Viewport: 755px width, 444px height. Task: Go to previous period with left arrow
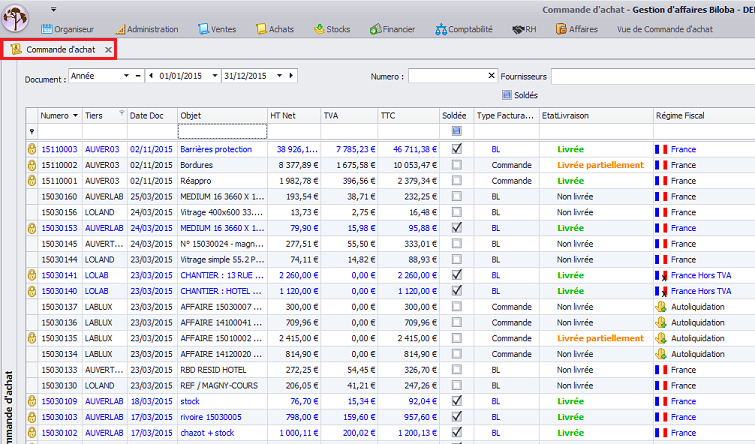[x=151, y=76]
